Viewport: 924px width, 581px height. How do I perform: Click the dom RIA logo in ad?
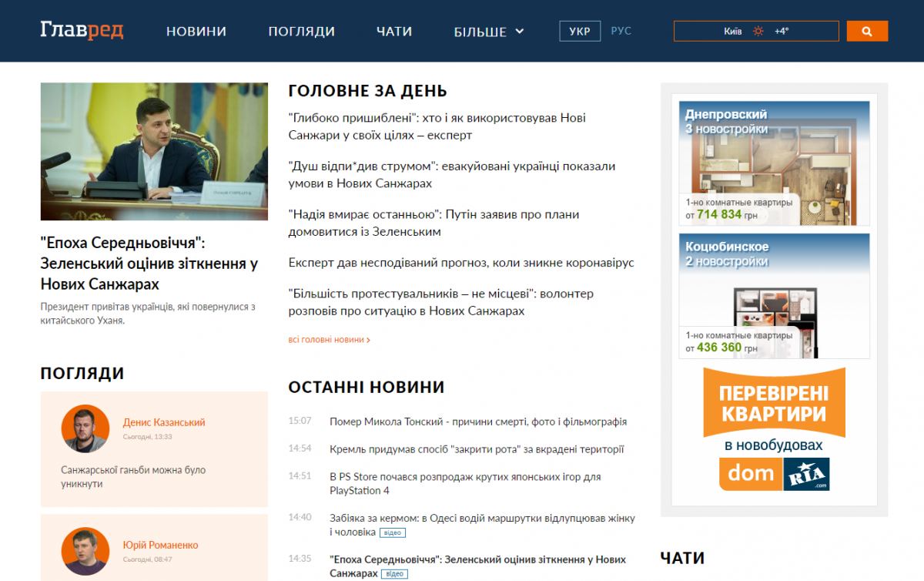point(775,474)
